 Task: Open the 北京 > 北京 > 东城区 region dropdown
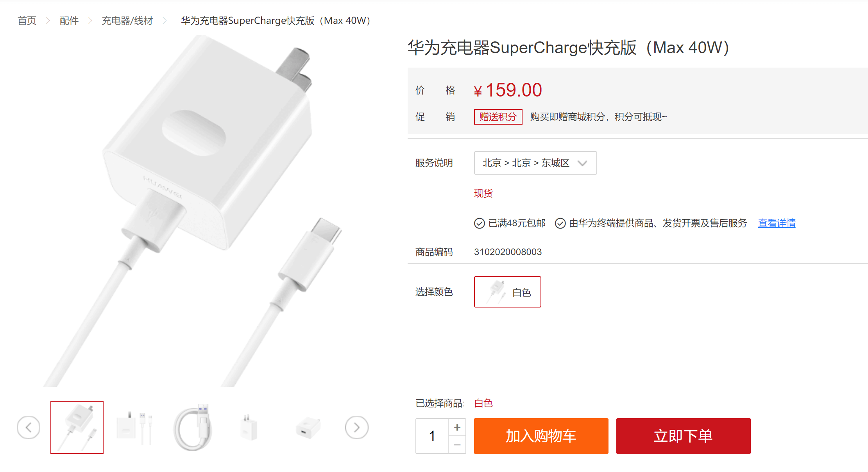[535, 163]
